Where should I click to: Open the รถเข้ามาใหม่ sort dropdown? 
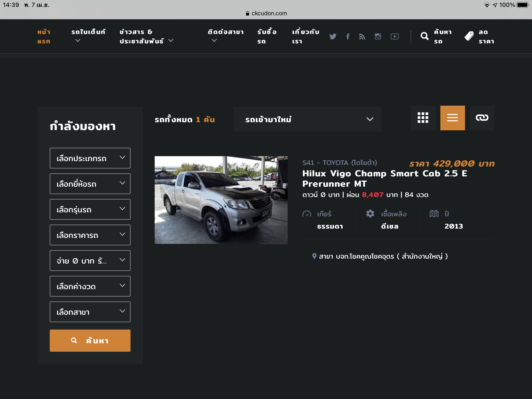tap(307, 119)
